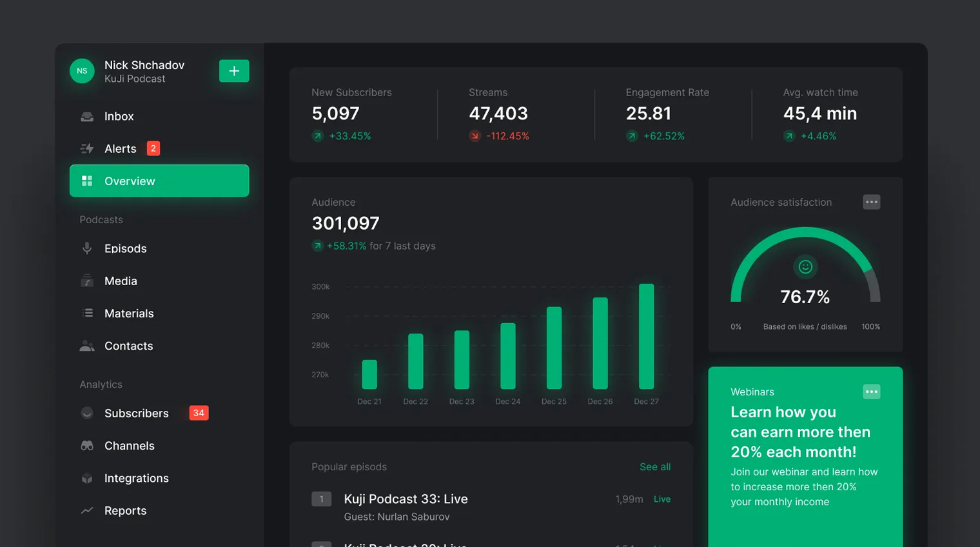Click the Dec 25 bar in chart
Image resolution: width=980 pixels, height=547 pixels.
tap(554, 348)
